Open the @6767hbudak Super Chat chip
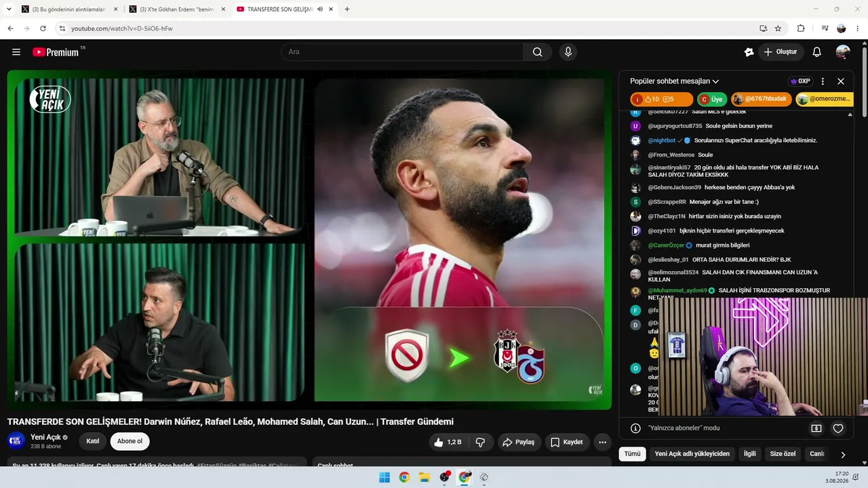Screen dimensions: 868x488 pyautogui.click(x=762, y=100)
